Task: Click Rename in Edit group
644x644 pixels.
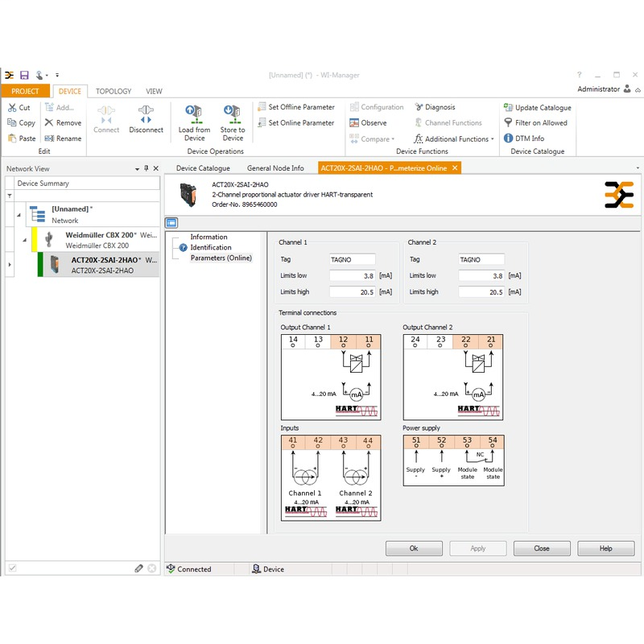Action: 63,138
